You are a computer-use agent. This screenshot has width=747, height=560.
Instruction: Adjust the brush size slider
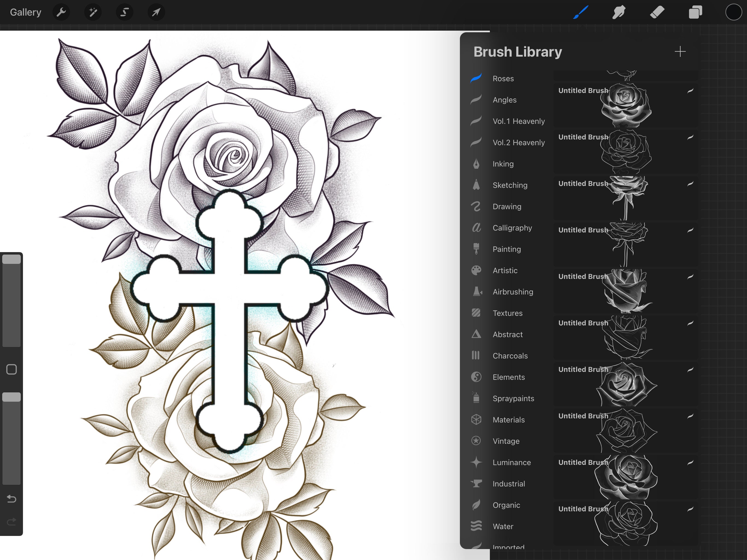coord(11,300)
